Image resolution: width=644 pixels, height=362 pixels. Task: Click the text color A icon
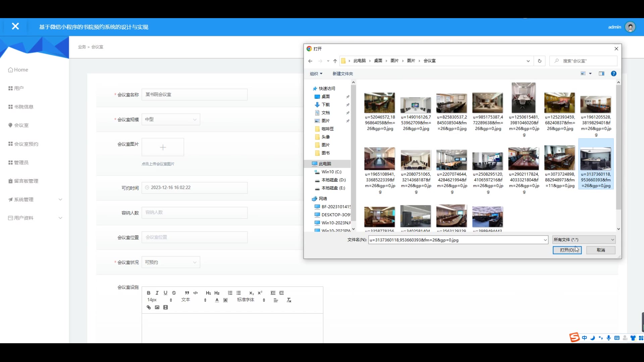[217, 300]
